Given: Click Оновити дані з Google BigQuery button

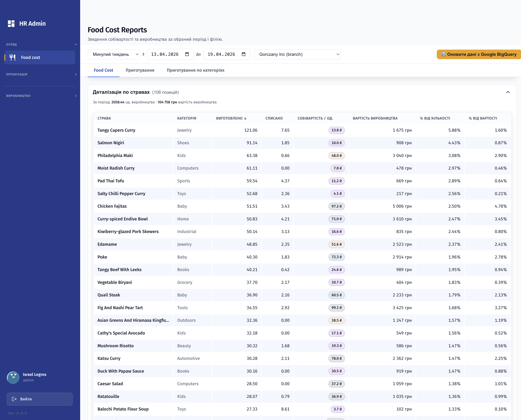Looking at the screenshot, I should tap(479, 54).
